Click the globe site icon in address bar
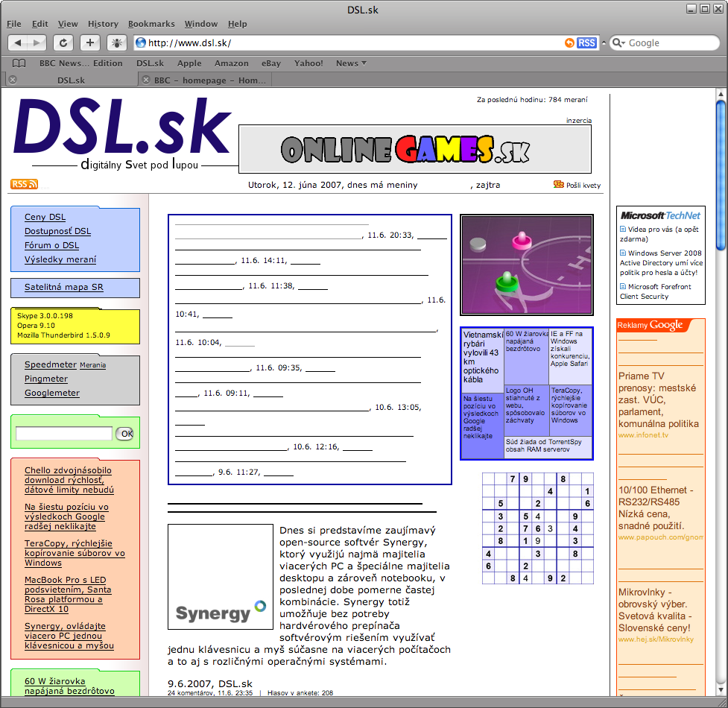The width and height of the screenshot is (728, 708). tap(140, 43)
